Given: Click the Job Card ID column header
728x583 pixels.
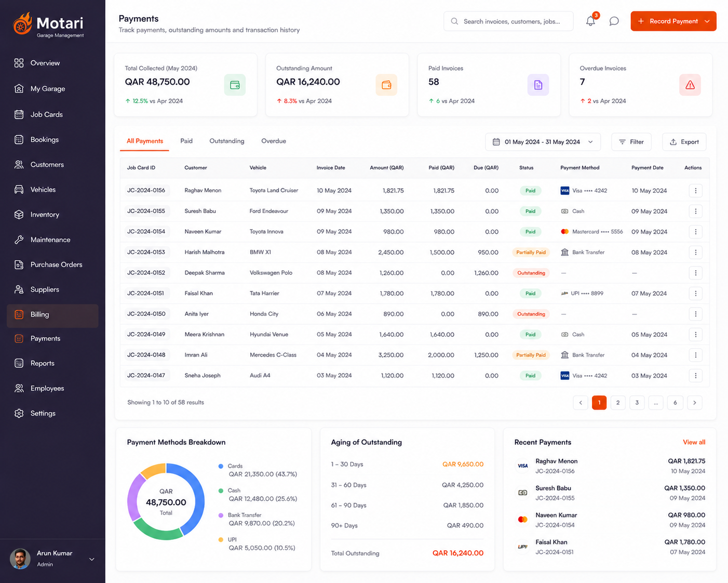Looking at the screenshot, I should tap(141, 168).
